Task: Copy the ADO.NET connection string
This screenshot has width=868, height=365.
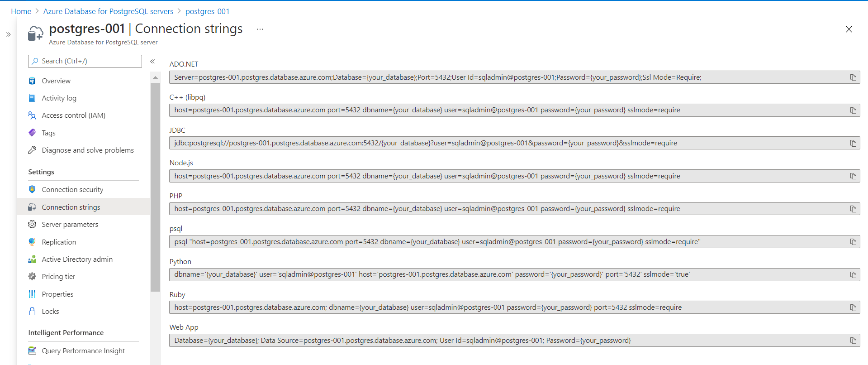Action: pyautogui.click(x=853, y=77)
